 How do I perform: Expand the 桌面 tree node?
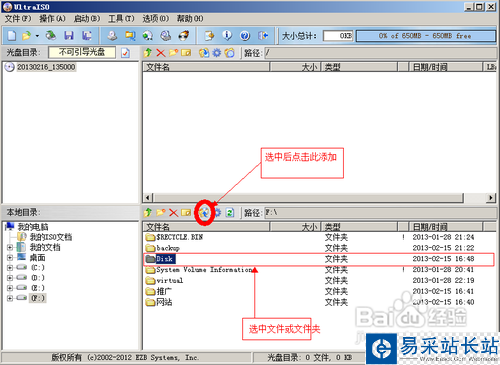[10, 258]
